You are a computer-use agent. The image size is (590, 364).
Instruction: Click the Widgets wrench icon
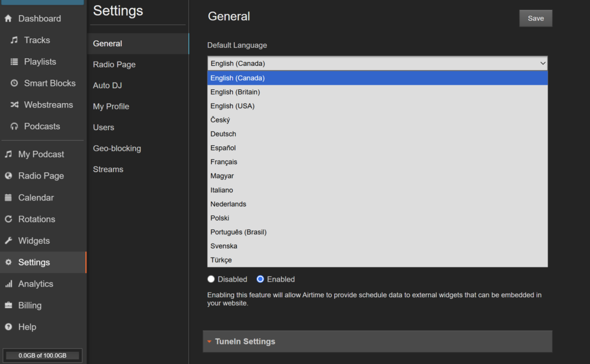pyautogui.click(x=8, y=241)
